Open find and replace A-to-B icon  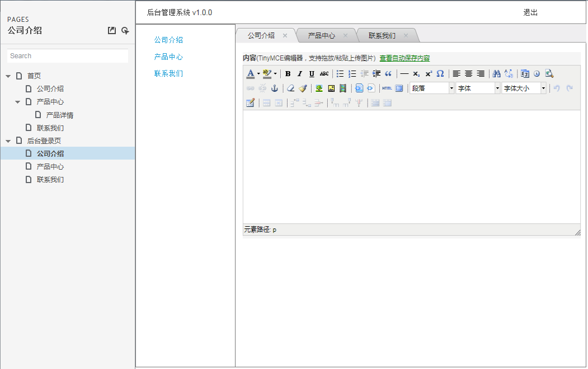point(509,73)
